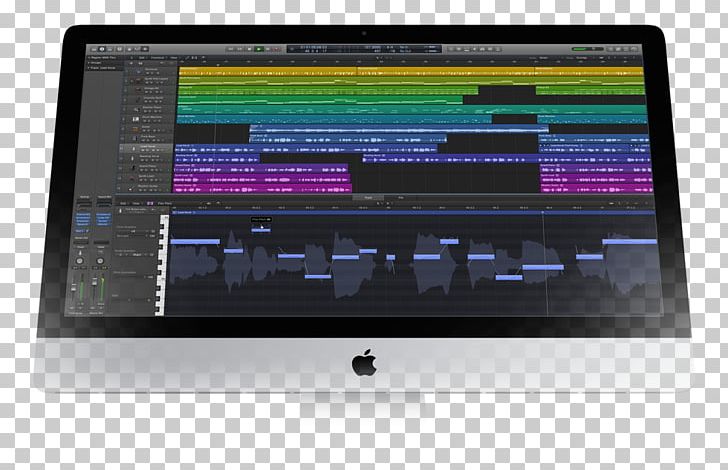The image size is (728, 470).
Task: Click the Bus 1 send slot
Action: pyautogui.click(x=82, y=231)
